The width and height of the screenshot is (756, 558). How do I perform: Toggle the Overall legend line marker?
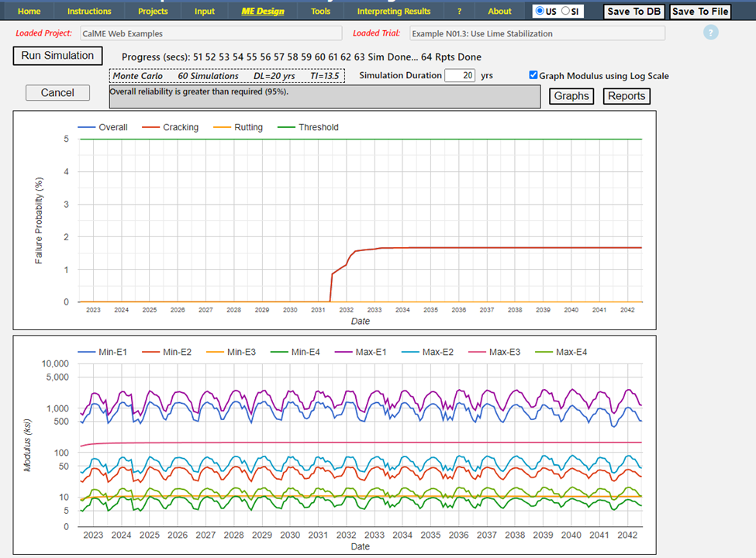pos(87,127)
